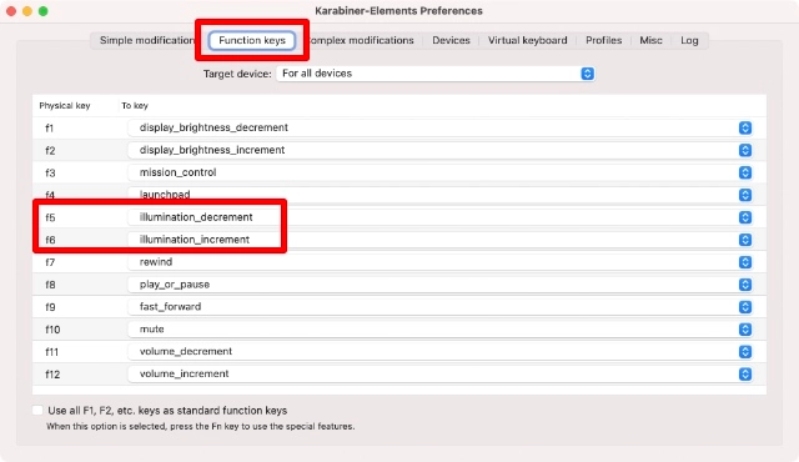Change Target device from For all devices
The width and height of the screenshot is (799, 462).
click(x=435, y=73)
